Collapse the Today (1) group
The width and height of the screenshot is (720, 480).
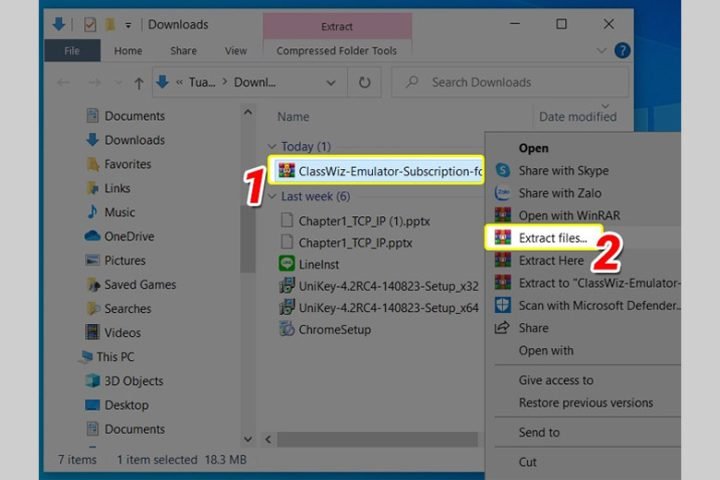click(x=272, y=147)
